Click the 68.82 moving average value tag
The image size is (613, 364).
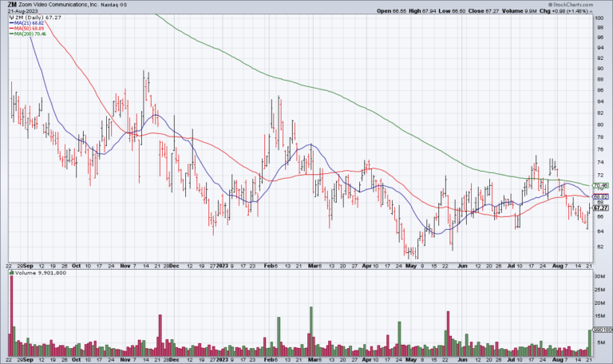[600, 196]
